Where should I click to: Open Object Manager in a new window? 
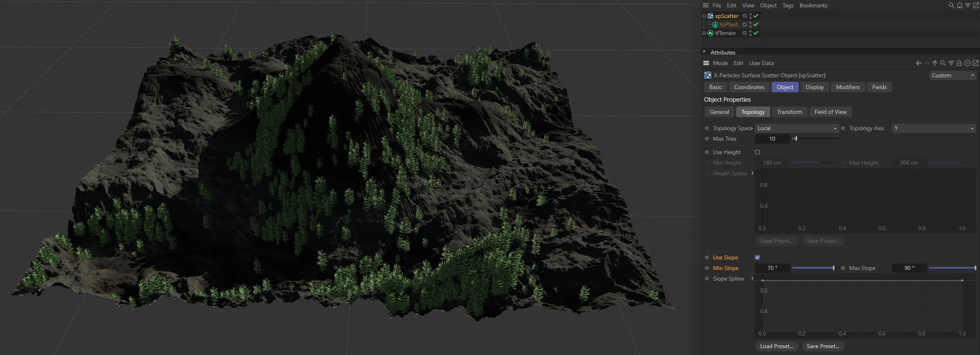coord(976,5)
